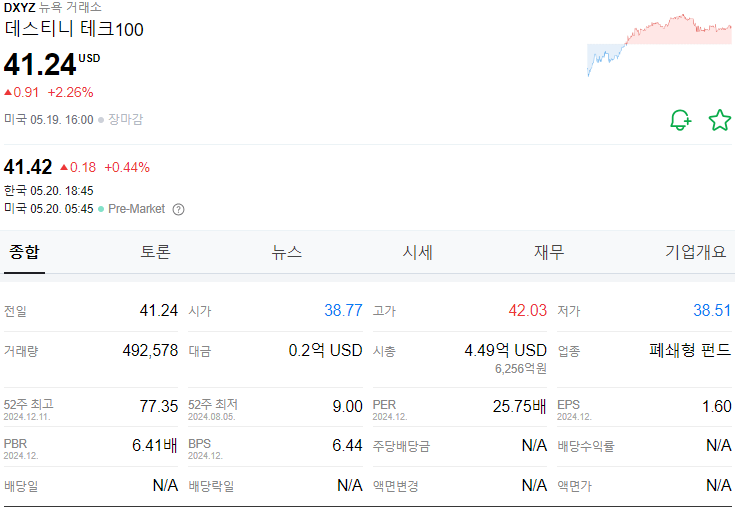Click the Pre-Market status label
Image resolution: width=735 pixels, height=510 pixels.
click(136, 209)
